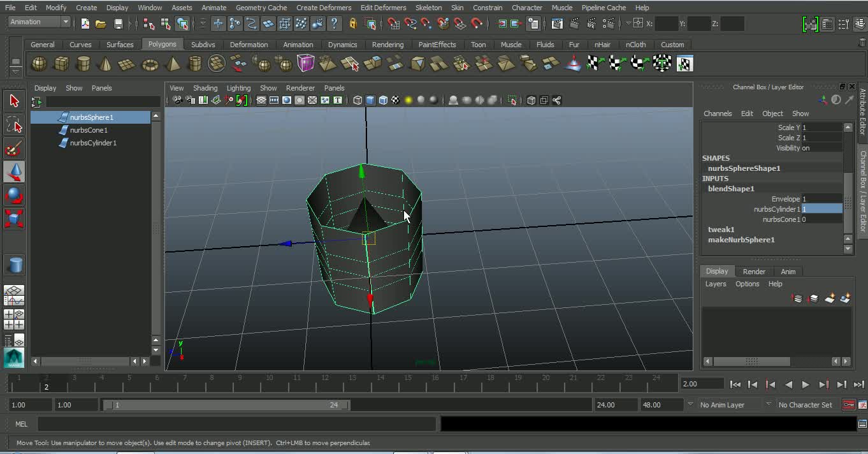Pick the arrow Select tool in toolbox
The width and height of the screenshot is (868, 454).
tap(14, 101)
